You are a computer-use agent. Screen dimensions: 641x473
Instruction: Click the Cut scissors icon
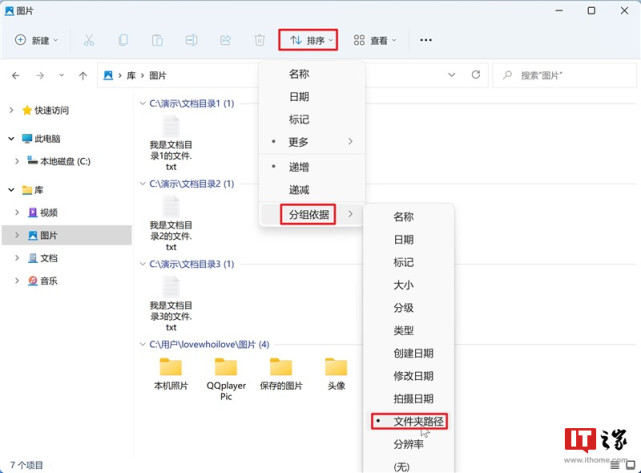click(x=89, y=40)
